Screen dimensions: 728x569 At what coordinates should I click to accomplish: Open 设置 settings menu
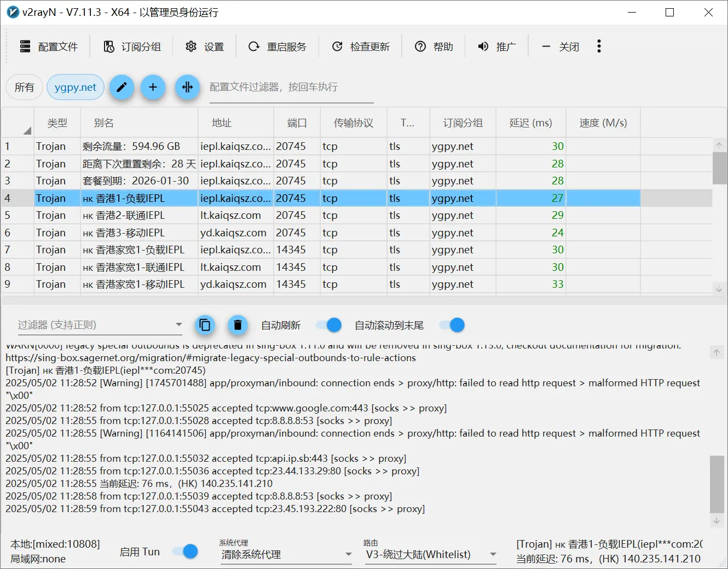(204, 47)
